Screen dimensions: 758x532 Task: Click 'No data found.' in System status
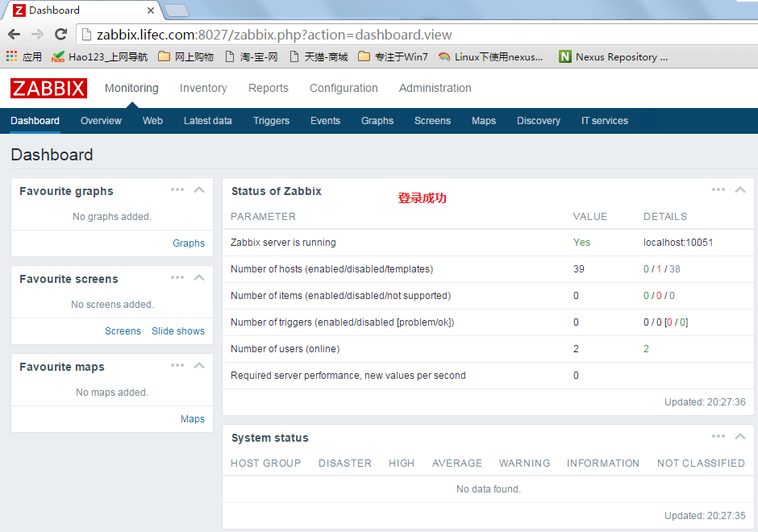(488, 489)
